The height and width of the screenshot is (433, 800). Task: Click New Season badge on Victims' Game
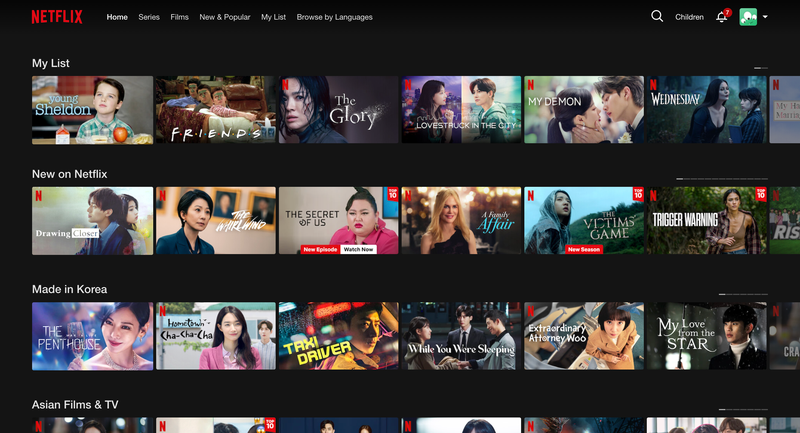[x=584, y=249]
